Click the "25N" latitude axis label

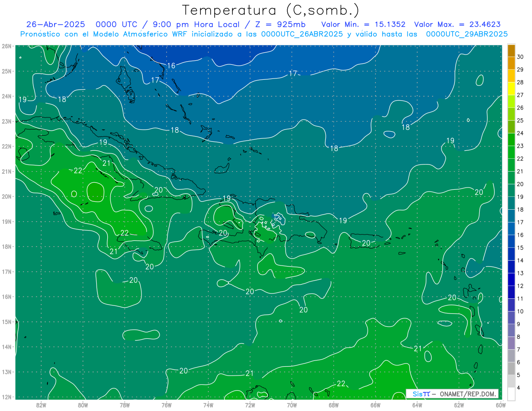(x=6, y=71)
